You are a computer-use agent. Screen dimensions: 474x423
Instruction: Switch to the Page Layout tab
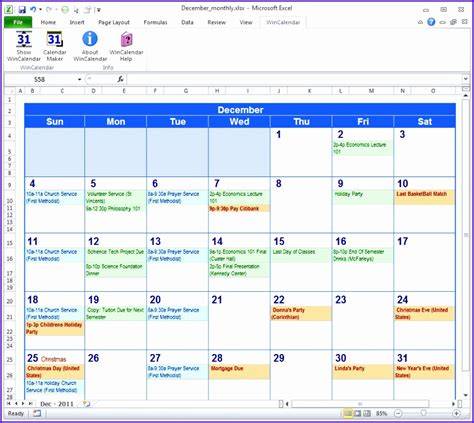click(x=114, y=22)
